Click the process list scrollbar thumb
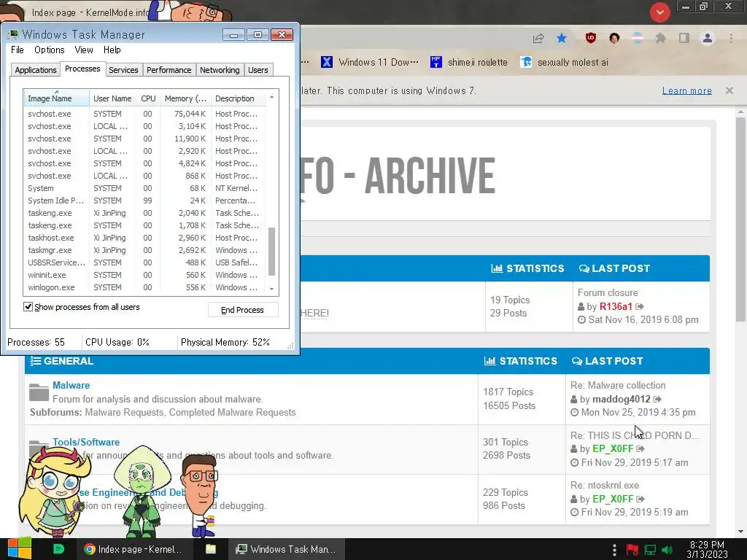This screenshot has height=560, width=747. (x=271, y=251)
